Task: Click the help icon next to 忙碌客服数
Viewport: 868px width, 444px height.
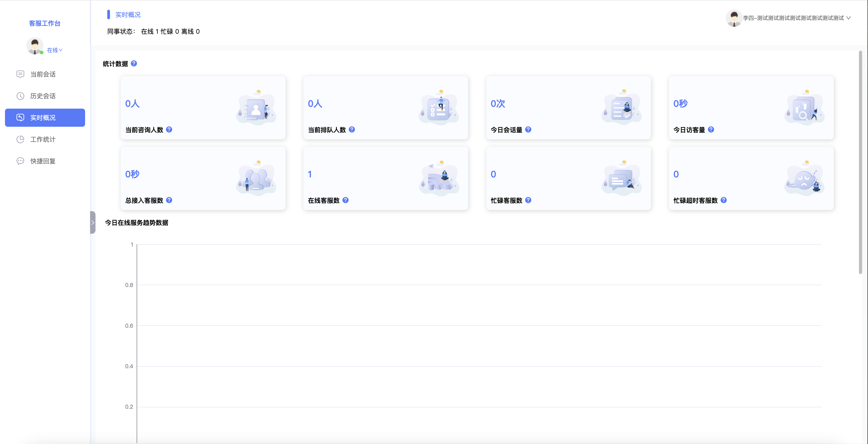Action: 528,200
